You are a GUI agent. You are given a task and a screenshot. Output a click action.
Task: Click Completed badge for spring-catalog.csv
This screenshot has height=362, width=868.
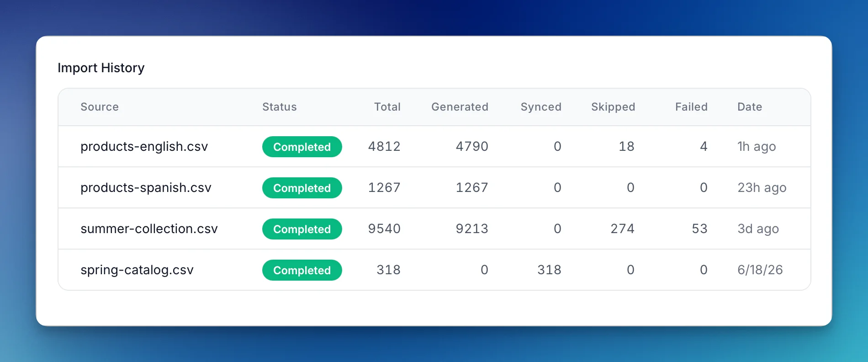(302, 270)
